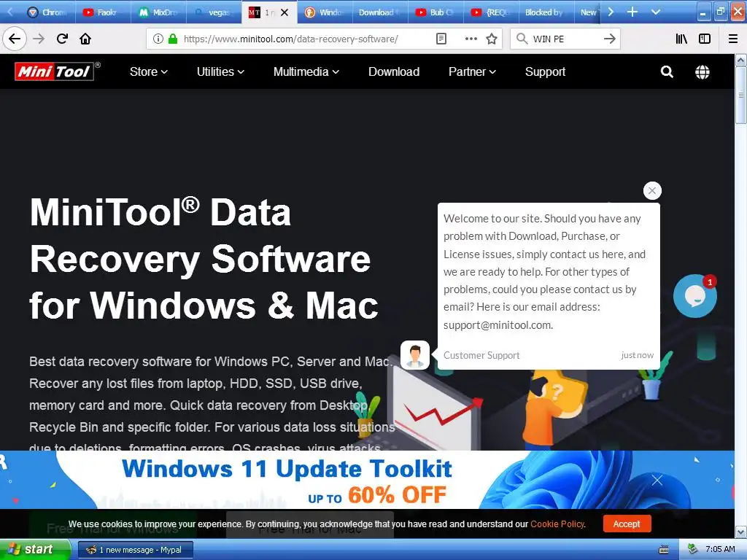747x560 pixels.
Task: Click the site information icon in address bar
Action: [158, 39]
